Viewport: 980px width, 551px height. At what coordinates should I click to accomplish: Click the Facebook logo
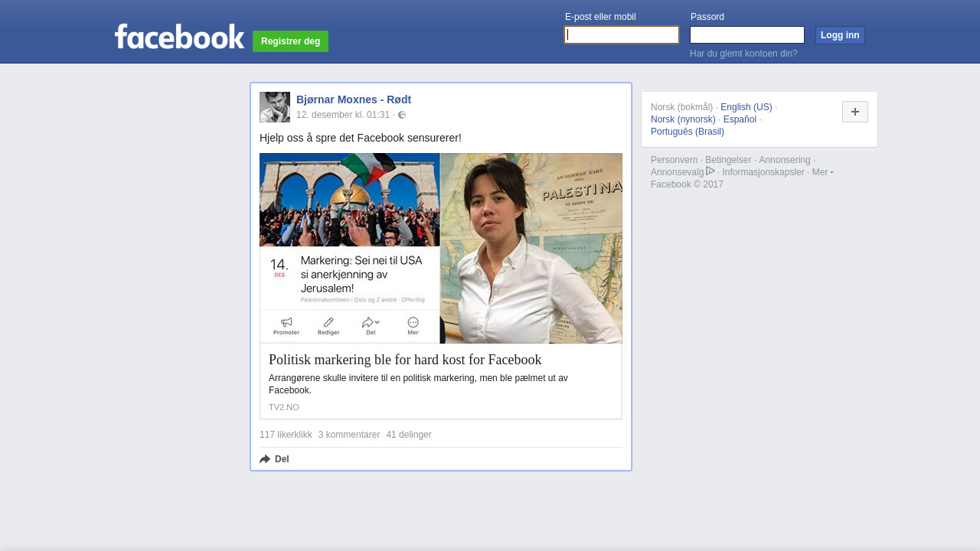click(x=179, y=36)
